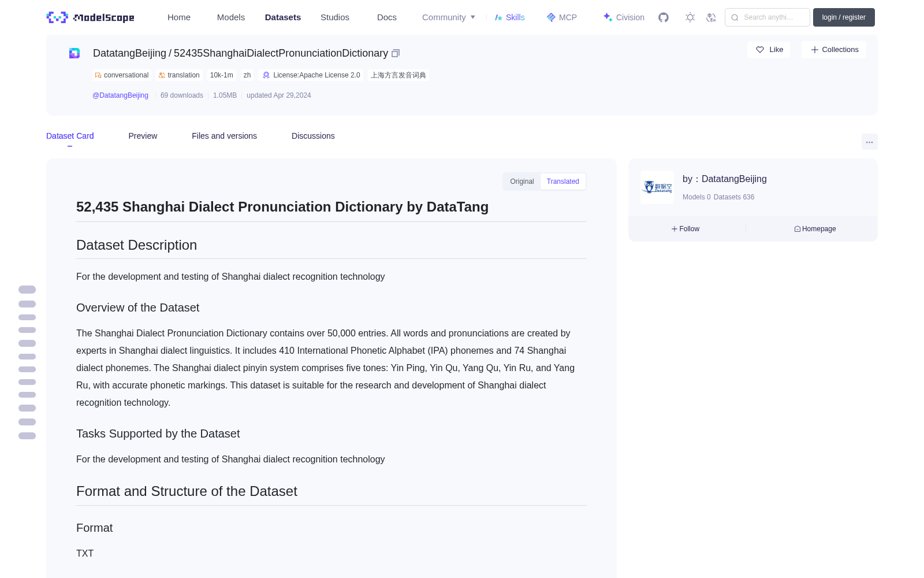Click the conversational tag
Screen dimensions: 924x578
[x=122, y=75]
